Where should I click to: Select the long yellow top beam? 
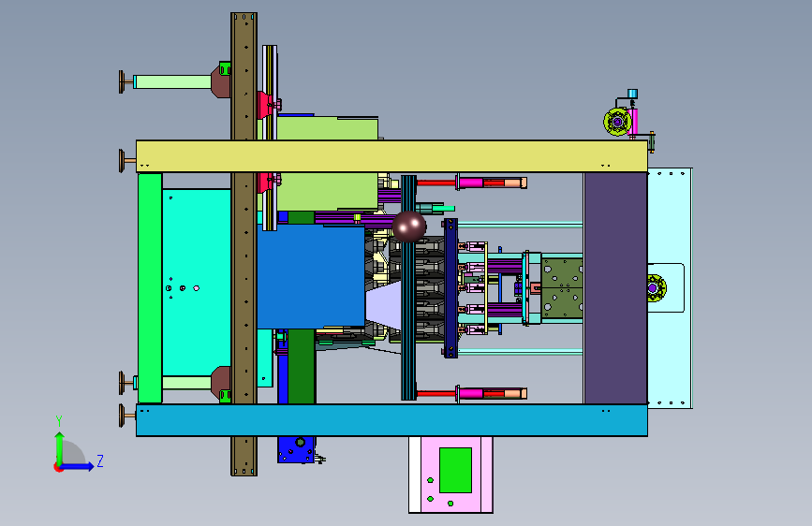coord(391,155)
